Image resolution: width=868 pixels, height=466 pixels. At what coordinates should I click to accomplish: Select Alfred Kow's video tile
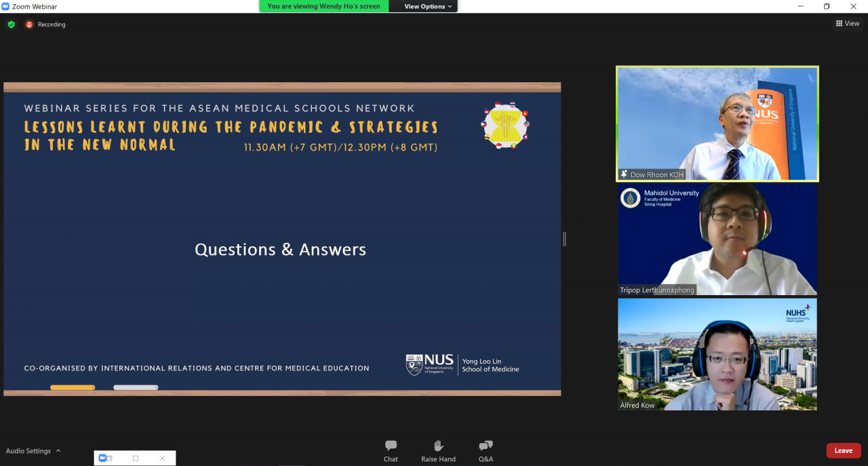[717, 354]
